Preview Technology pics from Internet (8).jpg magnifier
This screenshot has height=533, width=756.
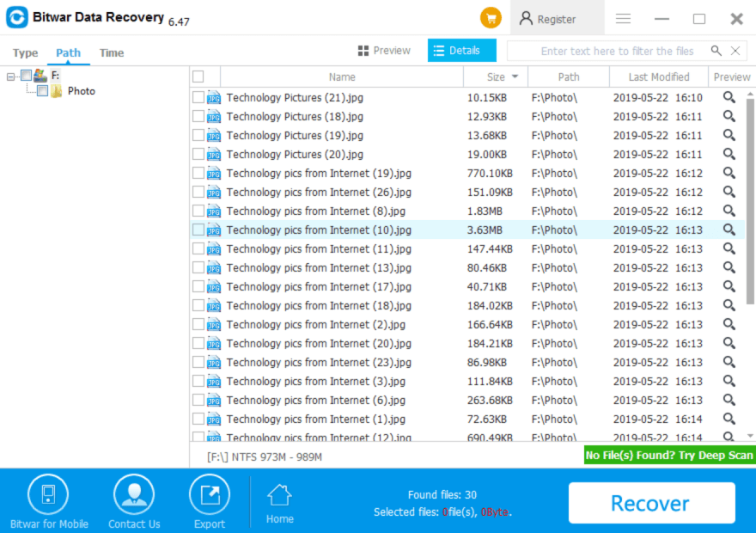tap(729, 211)
